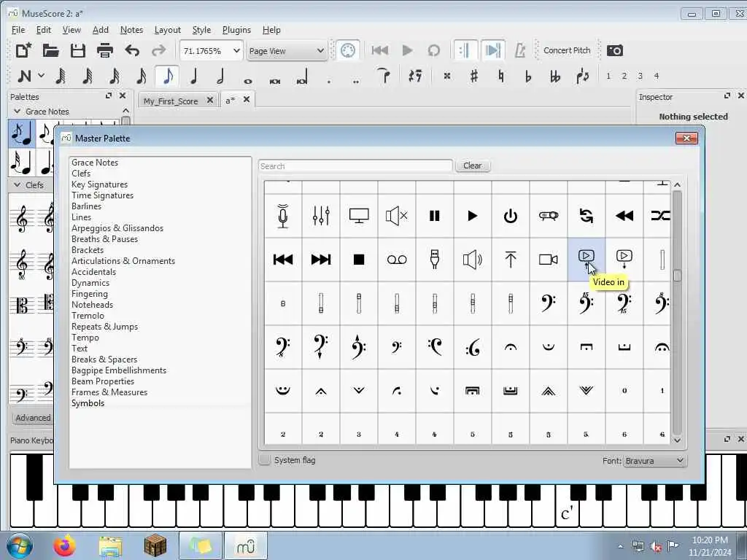Select Symbols category in list

(88, 403)
